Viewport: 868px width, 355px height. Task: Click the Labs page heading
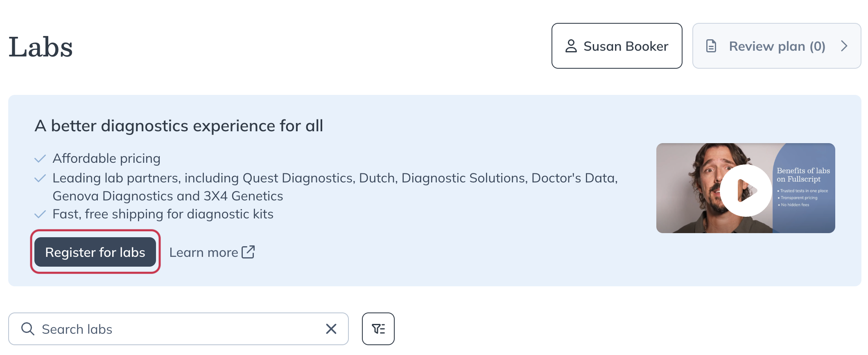41,47
